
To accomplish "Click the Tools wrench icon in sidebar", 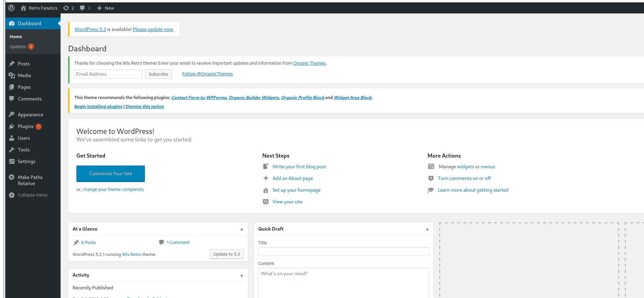I will click(x=12, y=150).
